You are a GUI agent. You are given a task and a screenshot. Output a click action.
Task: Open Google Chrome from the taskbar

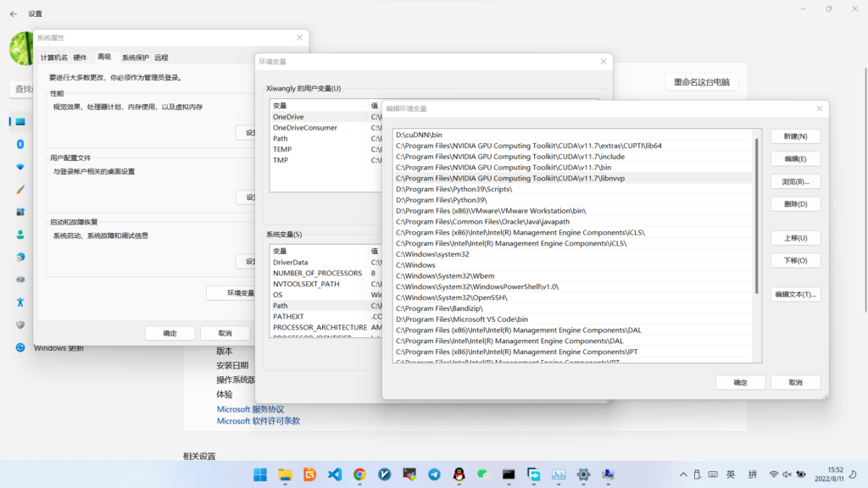point(359,474)
